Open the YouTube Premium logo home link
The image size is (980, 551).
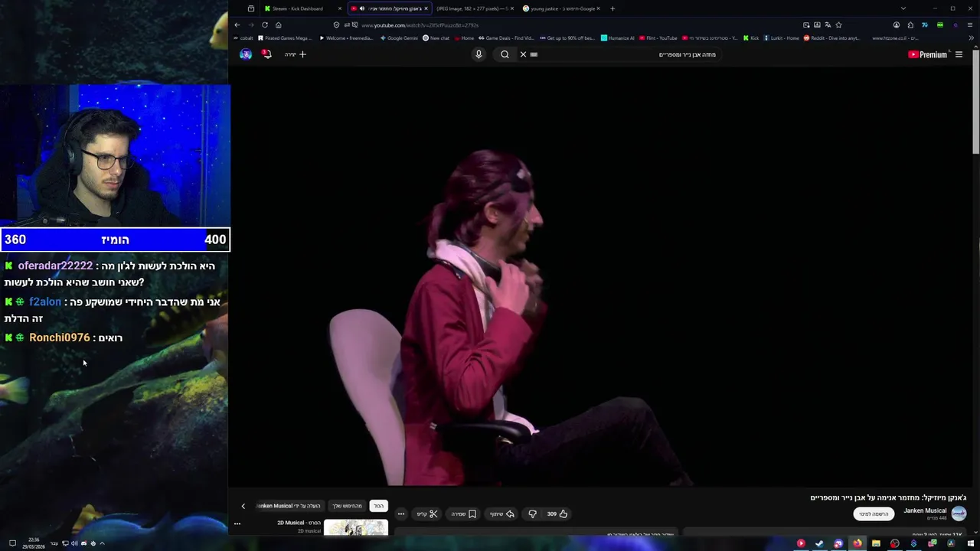[927, 54]
